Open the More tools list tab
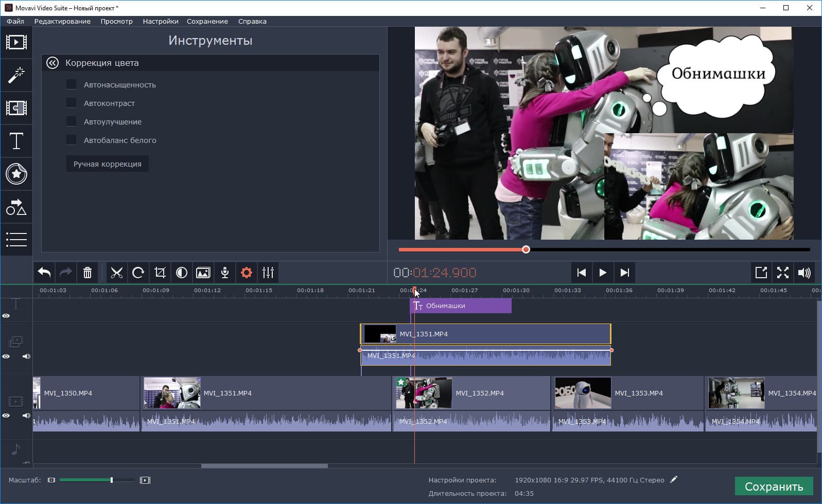Screen dimensions: 822x504 pyautogui.click(x=16, y=240)
